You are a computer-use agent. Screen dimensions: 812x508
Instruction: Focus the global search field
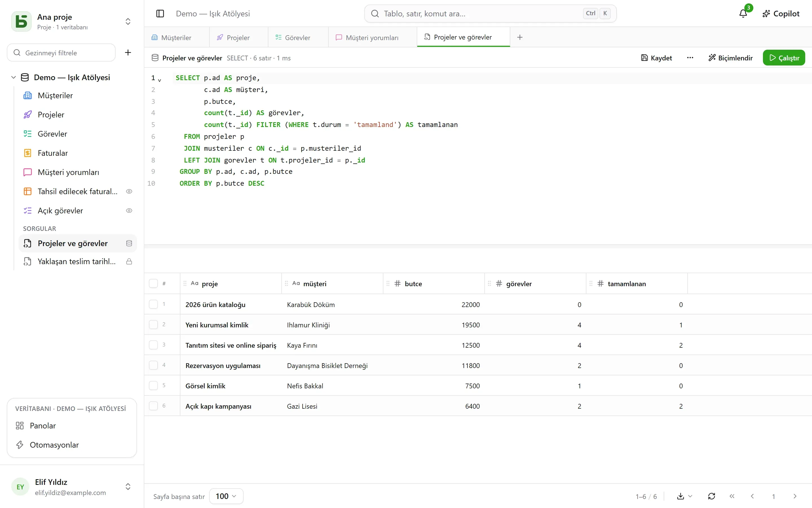tap(490, 14)
